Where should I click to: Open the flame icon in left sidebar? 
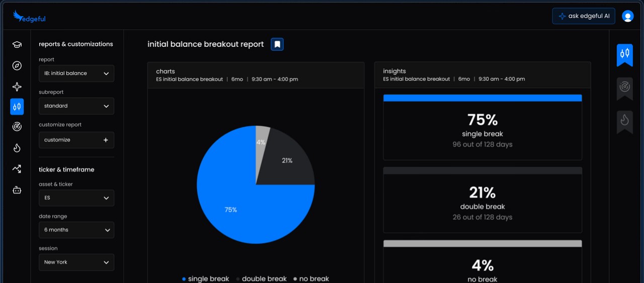pyautogui.click(x=17, y=148)
